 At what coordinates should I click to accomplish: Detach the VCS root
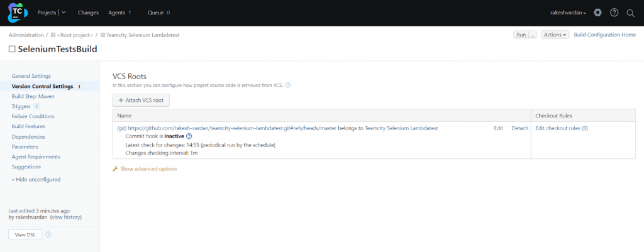click(519, 128)
